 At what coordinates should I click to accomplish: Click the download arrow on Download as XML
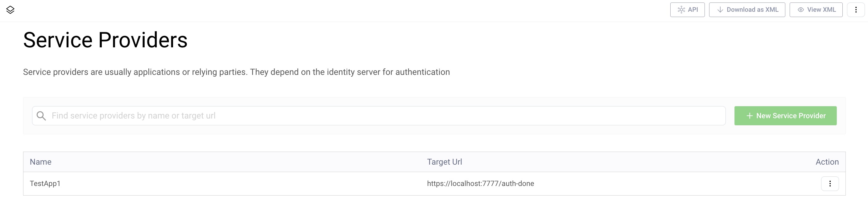point(719,10)
